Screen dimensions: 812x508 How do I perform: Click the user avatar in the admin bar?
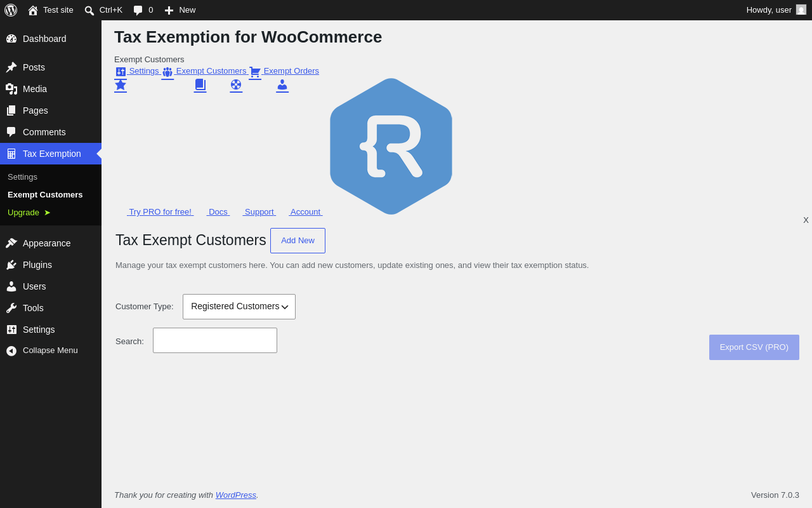[x=801, y=10]
